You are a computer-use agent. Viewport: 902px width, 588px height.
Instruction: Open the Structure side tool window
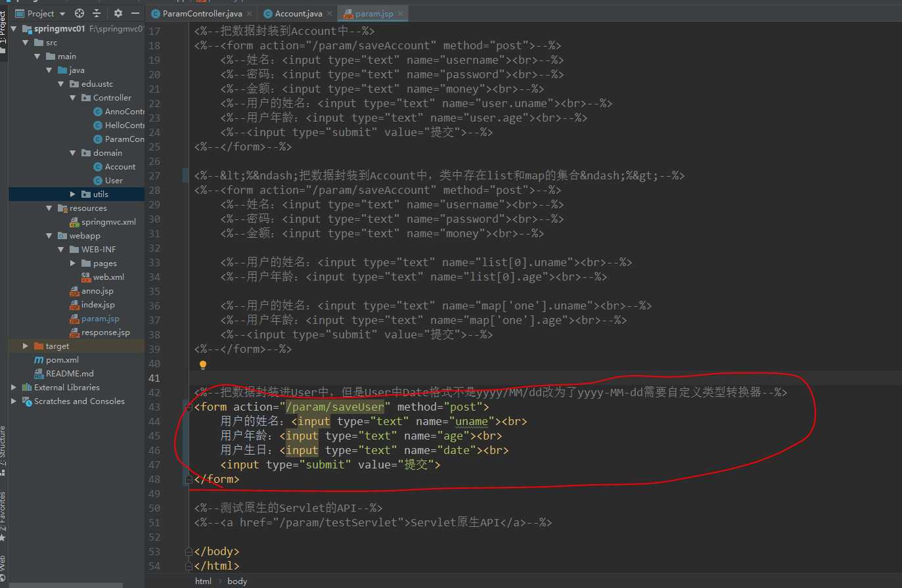point(4,451)
